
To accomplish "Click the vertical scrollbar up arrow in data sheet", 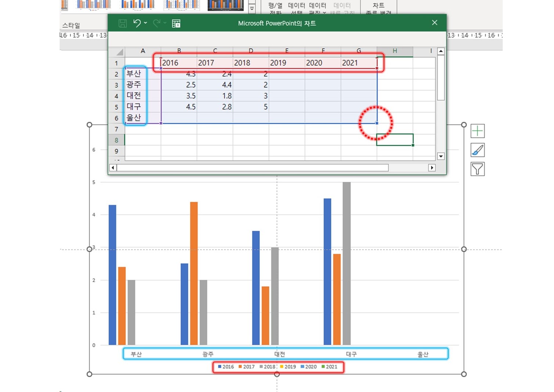I will pyautogui.click(x=441, y=51).
